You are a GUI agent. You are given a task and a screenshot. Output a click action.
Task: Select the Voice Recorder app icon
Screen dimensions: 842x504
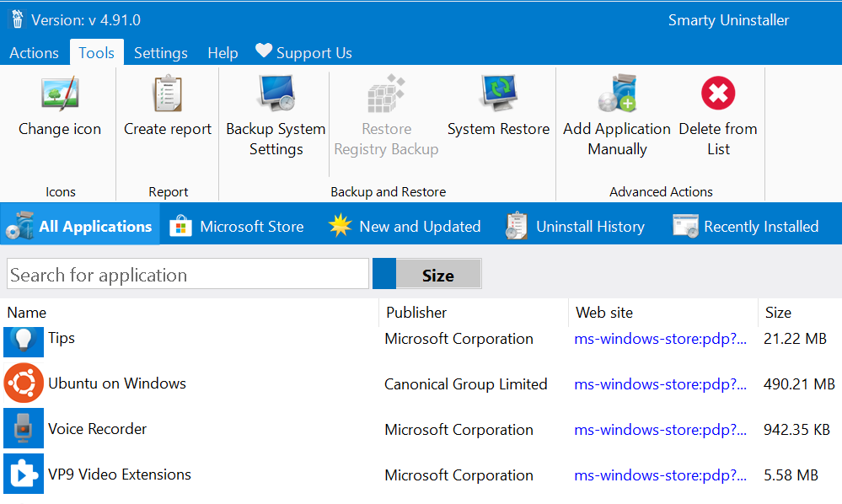pos(23,429)
